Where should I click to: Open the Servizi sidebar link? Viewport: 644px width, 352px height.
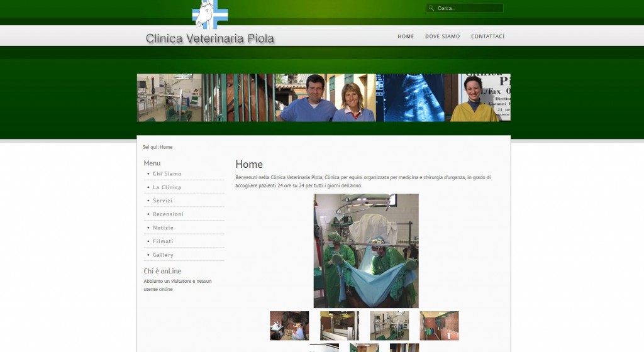(x=162, y=201)
